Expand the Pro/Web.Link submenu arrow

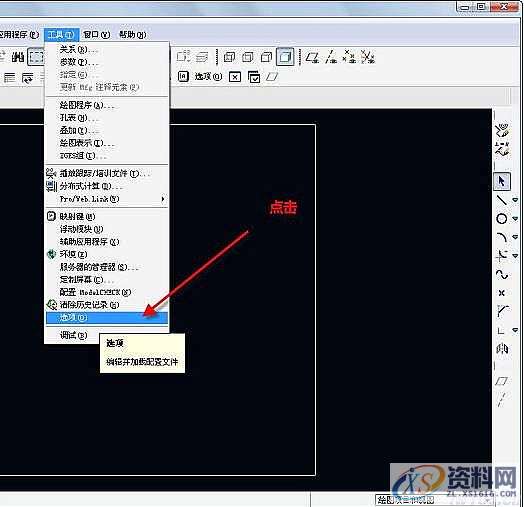(163, 199)
